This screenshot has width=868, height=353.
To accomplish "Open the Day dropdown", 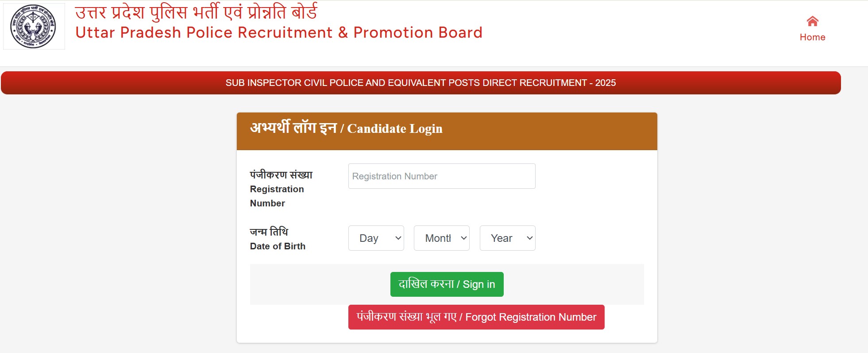I will (x=376, y=238).
